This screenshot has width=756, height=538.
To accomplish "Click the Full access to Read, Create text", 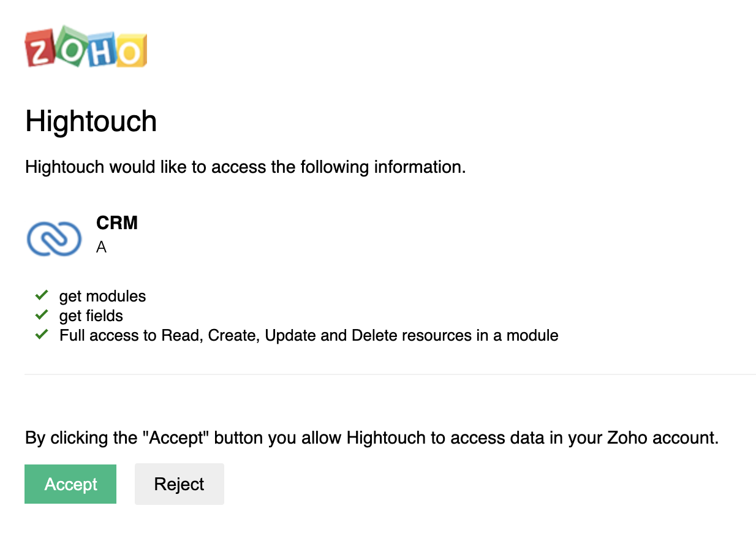I will (x=309, y=336).
